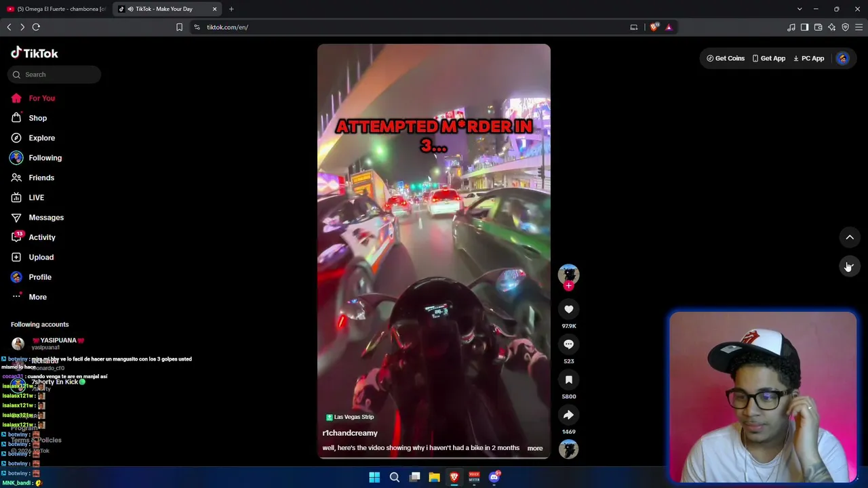The height and width of the screenshot is (488, 868).
Task: Open r1chandcreamy creator profile
Action: [350, 433]
